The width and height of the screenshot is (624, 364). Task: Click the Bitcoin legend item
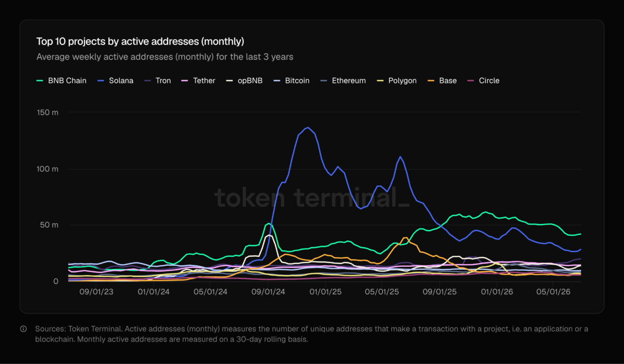[292, 81]
